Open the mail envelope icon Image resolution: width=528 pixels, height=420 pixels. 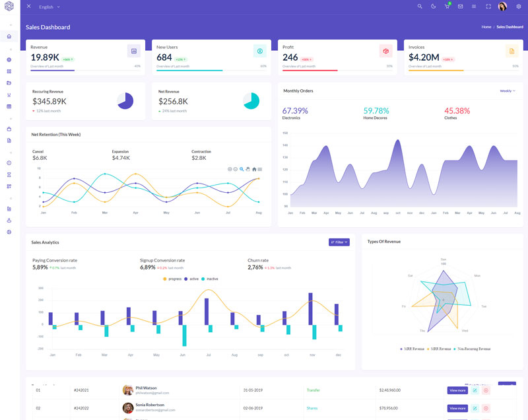460,7
